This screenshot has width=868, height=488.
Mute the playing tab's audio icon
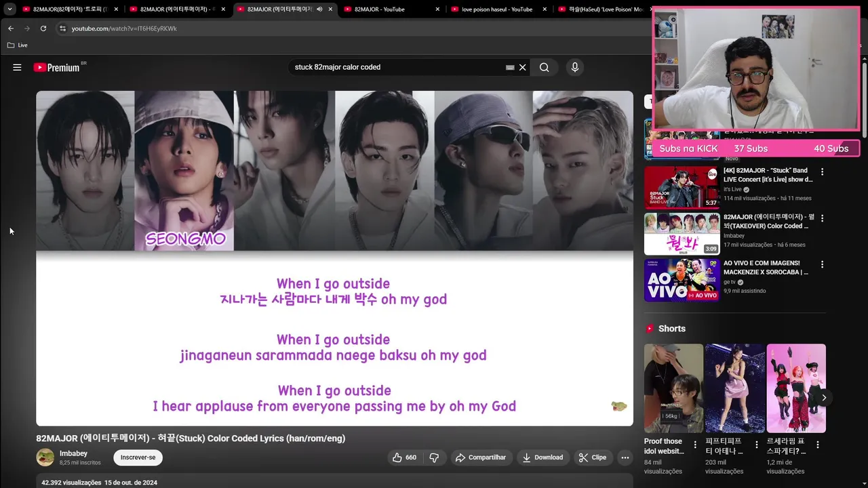pos(319,9)
